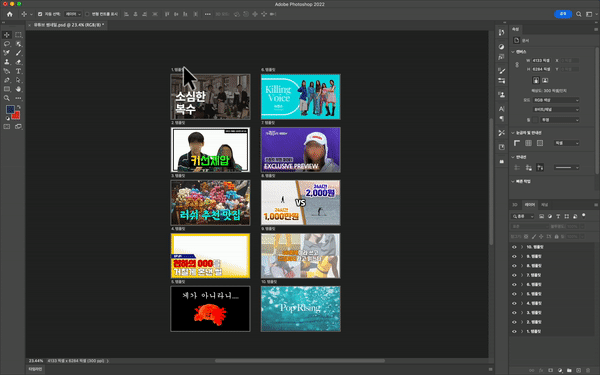This screenshot has width=600, height=375.
Task: Expand the layer group numbered 6
Action: click(x=522, y=284)
